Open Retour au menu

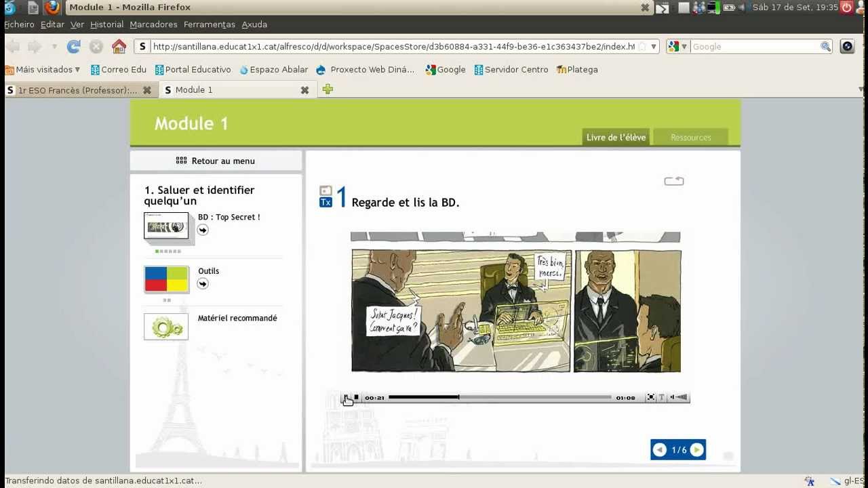tap(216, 161)
